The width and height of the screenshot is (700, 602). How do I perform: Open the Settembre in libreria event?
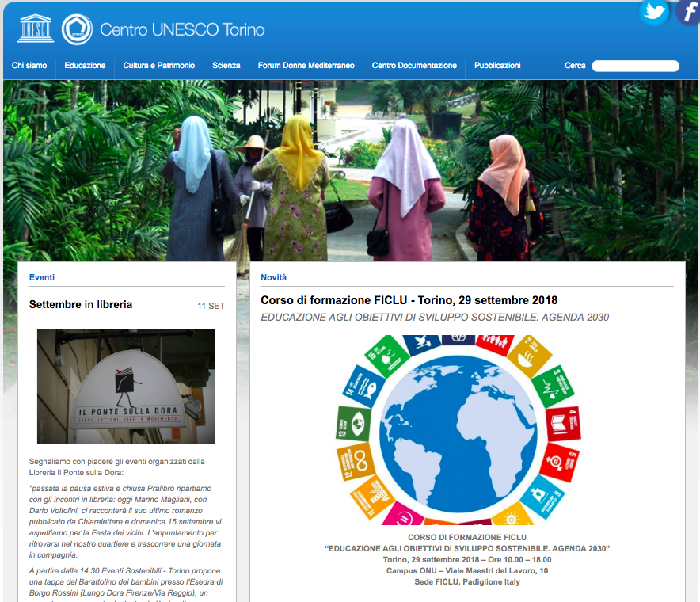[x=81, y=305]
